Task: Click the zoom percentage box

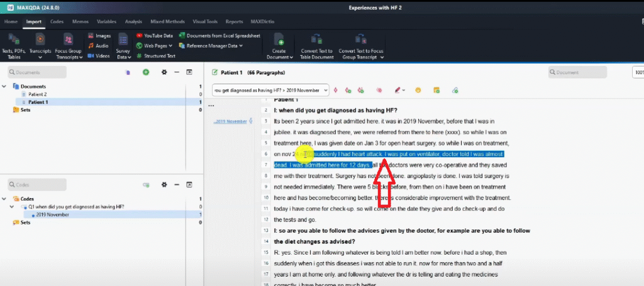Action: (x=638, y=72)
